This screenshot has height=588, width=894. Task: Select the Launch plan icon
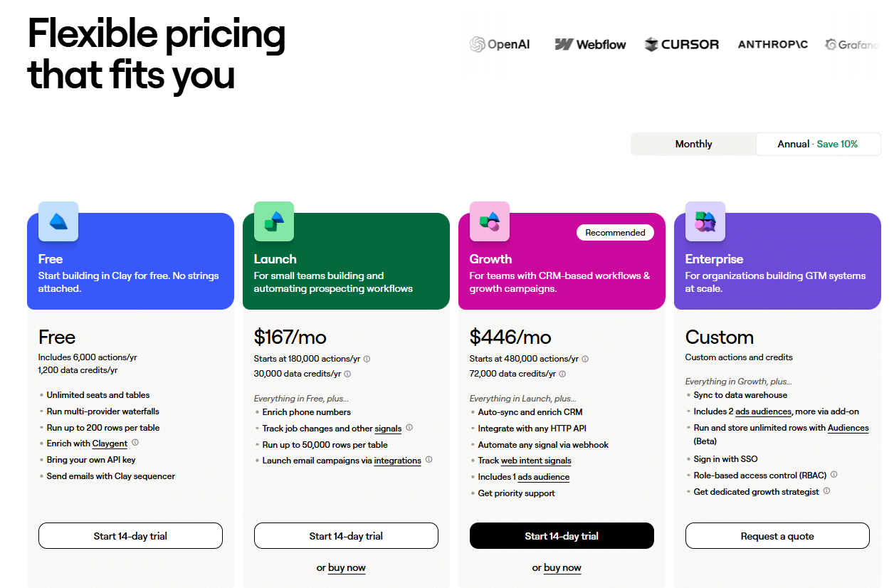tap(273, 221)
